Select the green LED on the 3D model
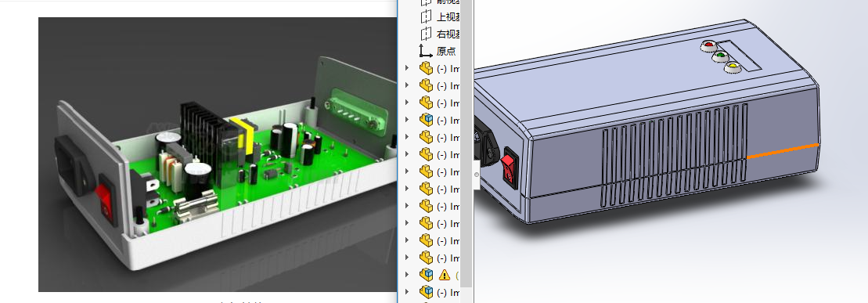Image resolution: width=868 pixels, height=303 pixels. point(720,56)
